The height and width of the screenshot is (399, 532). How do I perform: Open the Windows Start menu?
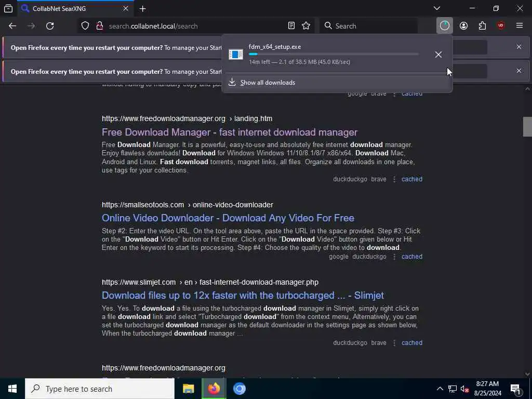pos(12,389)
